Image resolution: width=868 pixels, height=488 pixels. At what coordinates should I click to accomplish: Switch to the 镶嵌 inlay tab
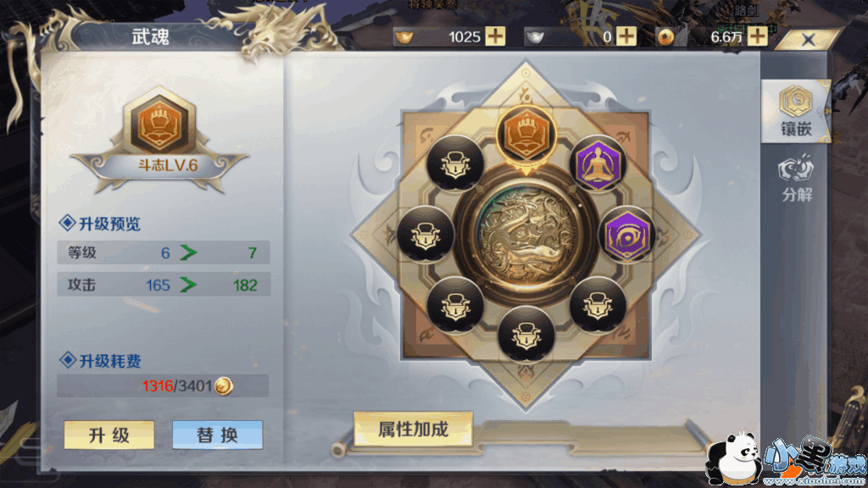795,111
